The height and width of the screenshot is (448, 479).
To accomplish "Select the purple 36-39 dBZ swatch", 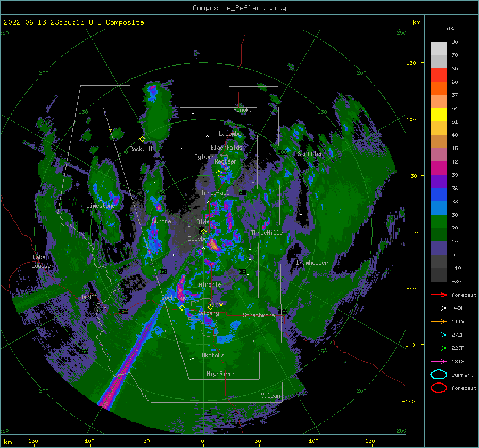I will pyautogui.click(x=439, y=182).
